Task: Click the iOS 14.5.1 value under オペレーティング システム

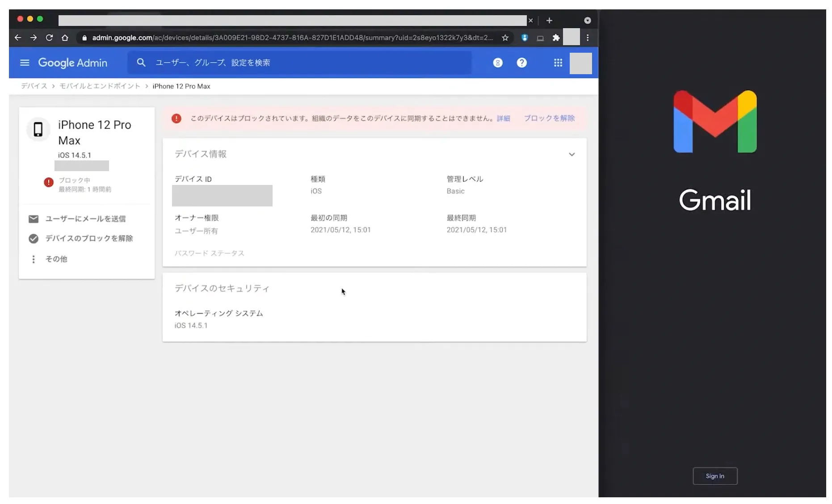Action: 191,326
